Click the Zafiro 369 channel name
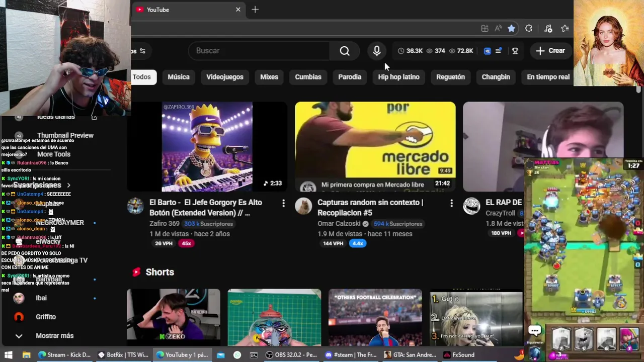This screenshot has height=362, width=644. coord(165,224)
